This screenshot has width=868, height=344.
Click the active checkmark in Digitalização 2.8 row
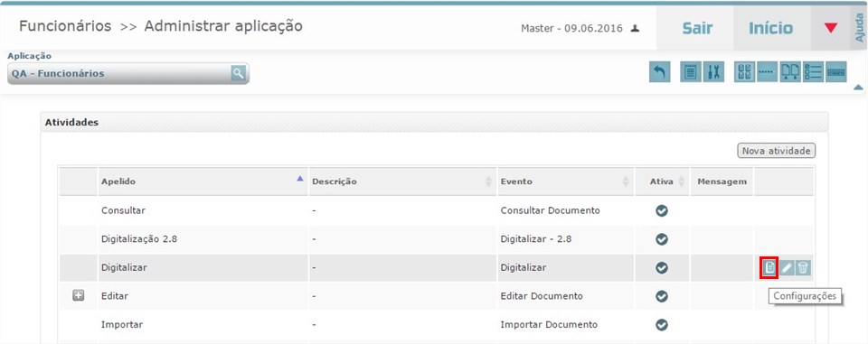point(662,239)
